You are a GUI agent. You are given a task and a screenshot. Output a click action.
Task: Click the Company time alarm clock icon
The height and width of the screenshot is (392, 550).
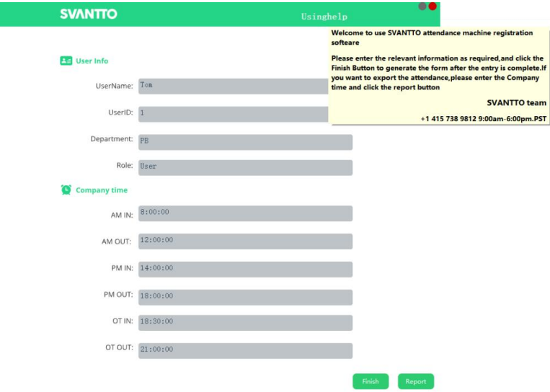pyautogui.click(x=66, y=190)
